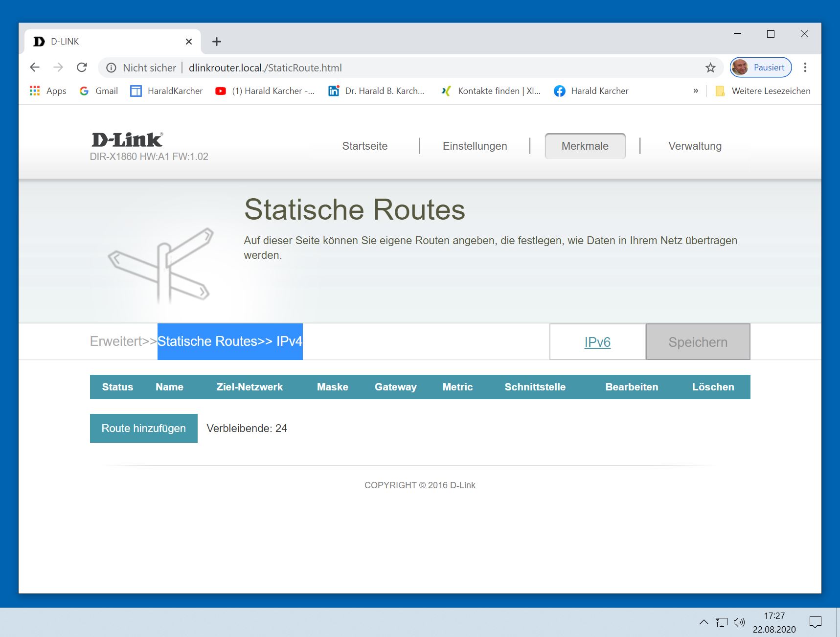The height and width of the screenshot is (637, 840).
Task: Click the browser forward arrow
Action: pyautogui.click(x=58, y=68)
